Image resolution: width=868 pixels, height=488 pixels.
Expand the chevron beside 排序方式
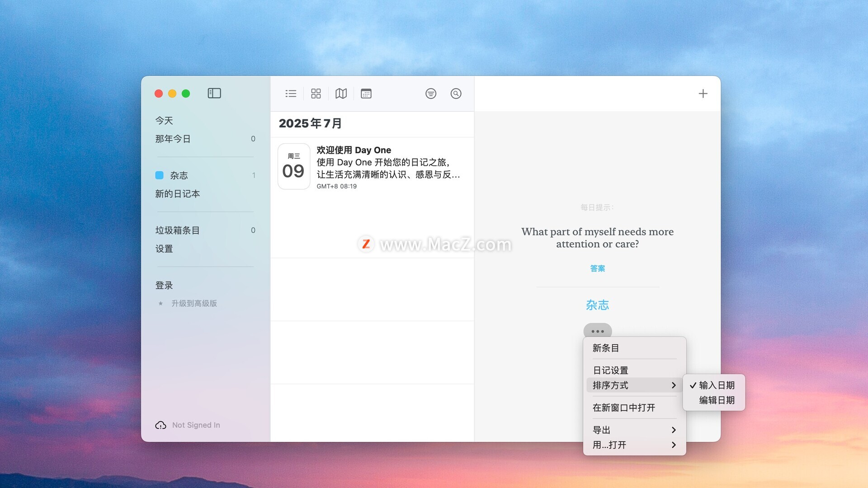[x=674, y=385]
